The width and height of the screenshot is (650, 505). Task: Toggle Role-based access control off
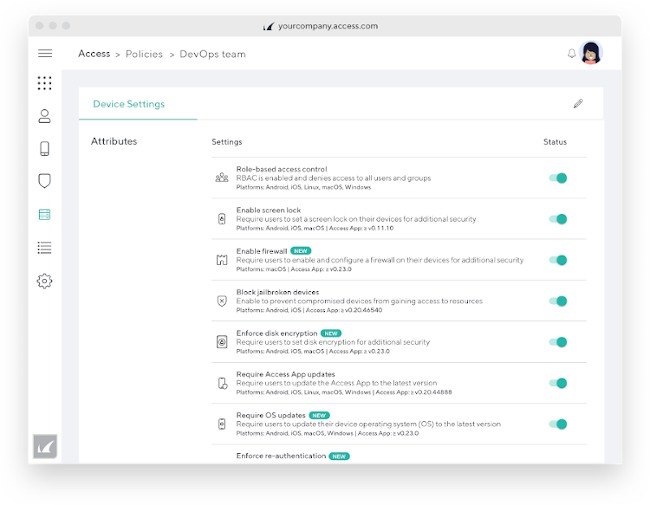point(558,178)
